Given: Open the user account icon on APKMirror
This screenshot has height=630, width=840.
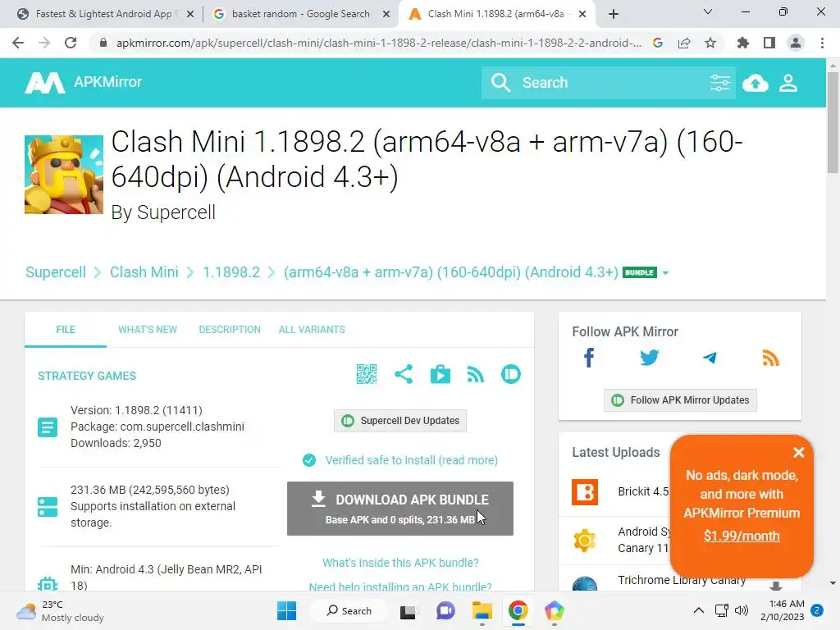Looking at the screenshot, I should (788, 83).
